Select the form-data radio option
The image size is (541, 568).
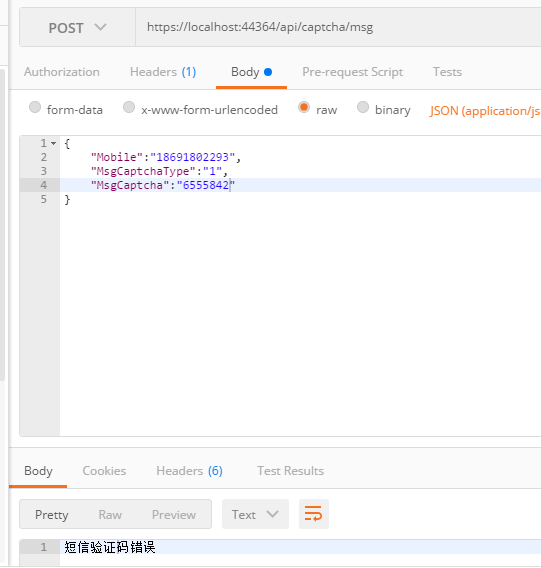(35, 107)
